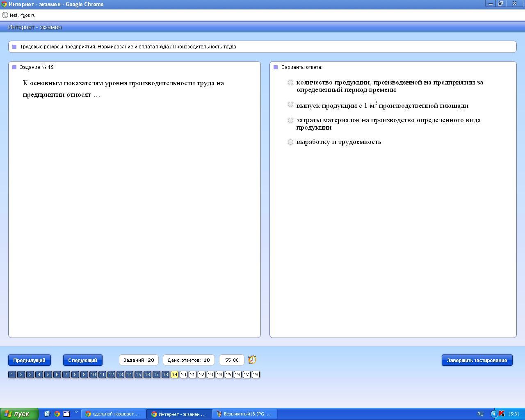The height and width of the screenshot is (420, 525).
Task: Click the 'Интернет - экзамен' page header
Action: pyautogui.click(x=35, y=27)
